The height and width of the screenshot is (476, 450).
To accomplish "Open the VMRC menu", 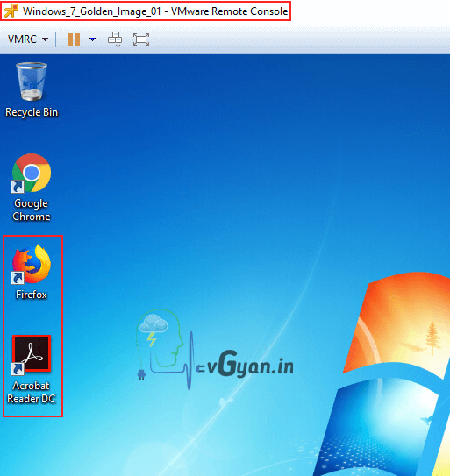I will click(28, 39).
